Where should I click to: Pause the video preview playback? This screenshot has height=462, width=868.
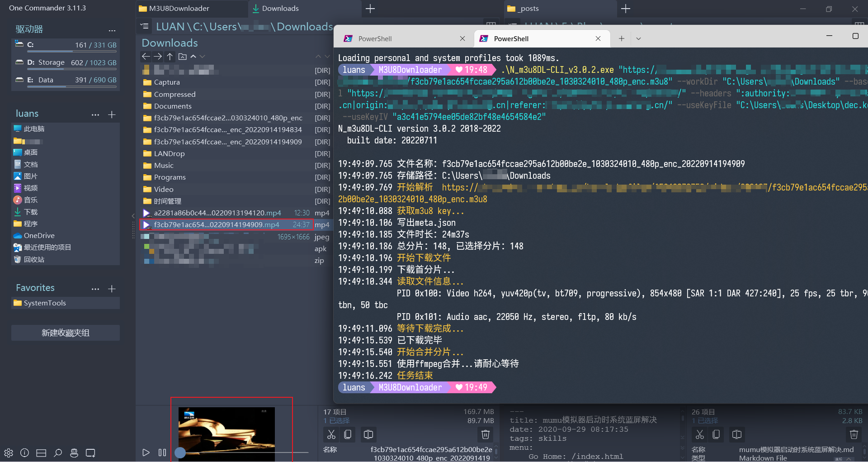pyautogui.click(x=162, y=452)
